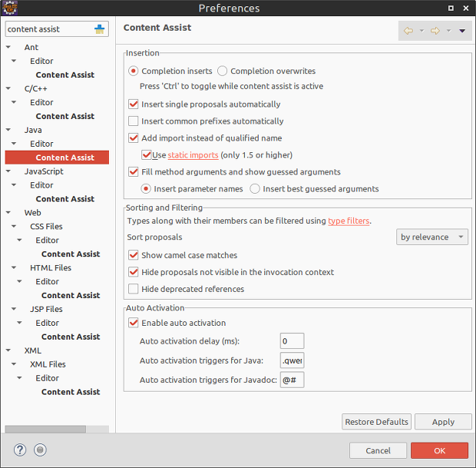Clear the content assist filter text
The width and height of the screenshot is (476, 468).
pos(99,29)
